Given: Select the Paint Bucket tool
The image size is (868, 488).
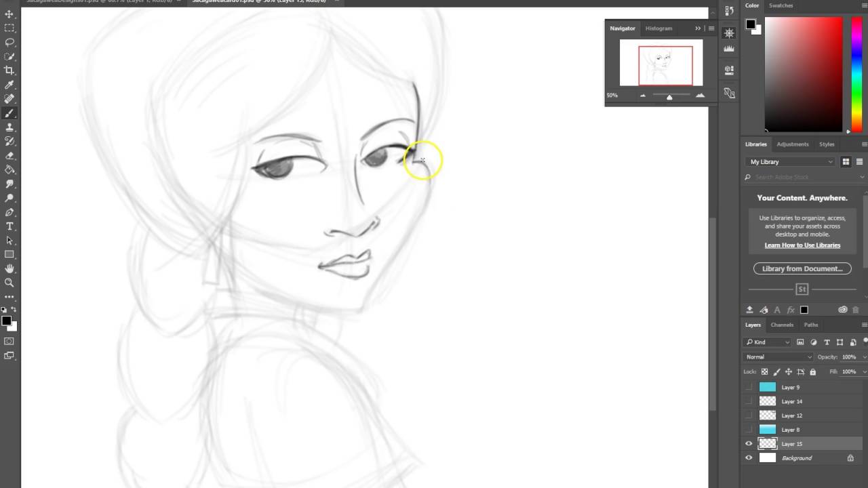Looking at the screenshot, I should [x=9, y=170].
